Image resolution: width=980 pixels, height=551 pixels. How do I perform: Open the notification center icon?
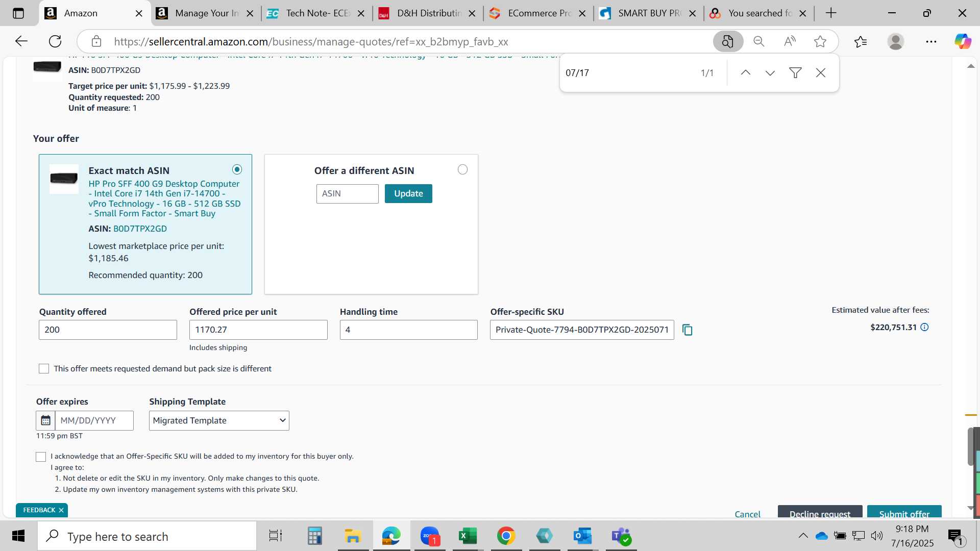click(955, 536)
